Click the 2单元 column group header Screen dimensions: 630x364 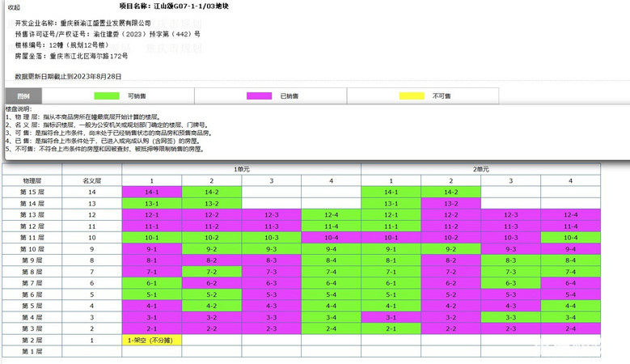pos(480,169)
